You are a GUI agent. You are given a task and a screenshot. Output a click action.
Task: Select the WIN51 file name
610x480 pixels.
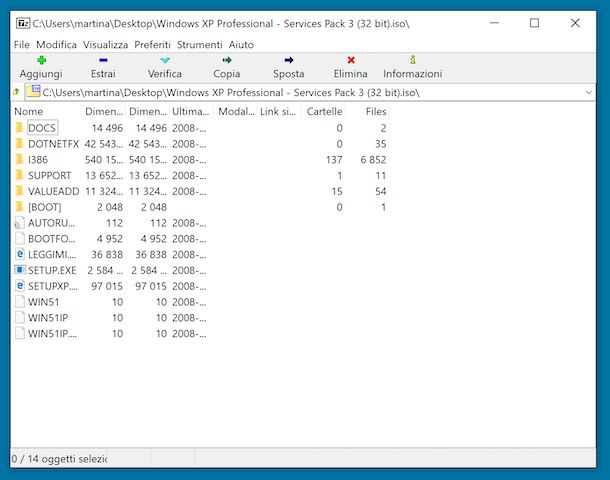point(44,302)
